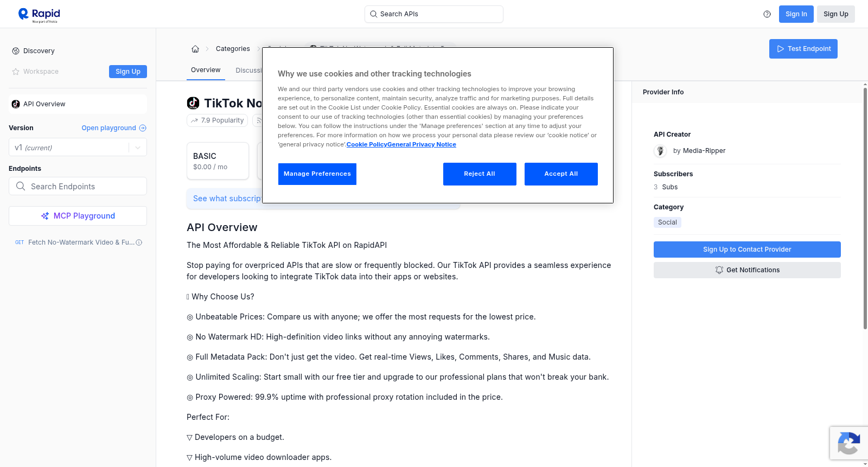Click Accept All cookies
Screen dimensions: 868x467
pos(561,174)
